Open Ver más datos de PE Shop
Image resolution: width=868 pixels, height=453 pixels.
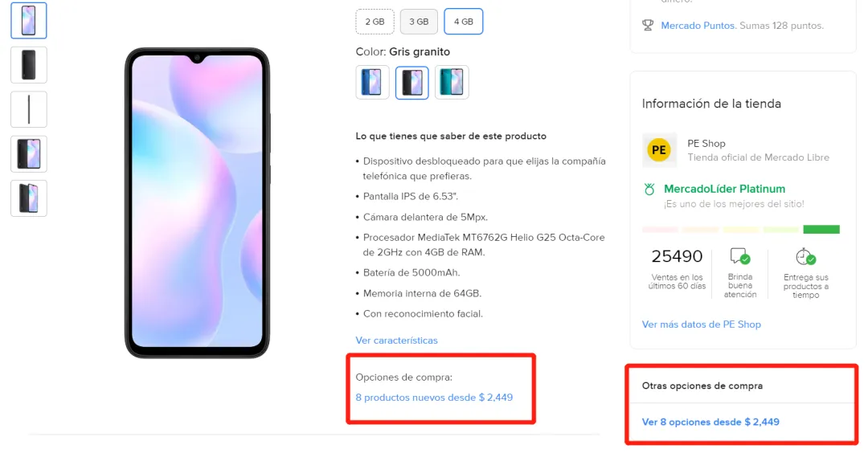coord(701,324)
